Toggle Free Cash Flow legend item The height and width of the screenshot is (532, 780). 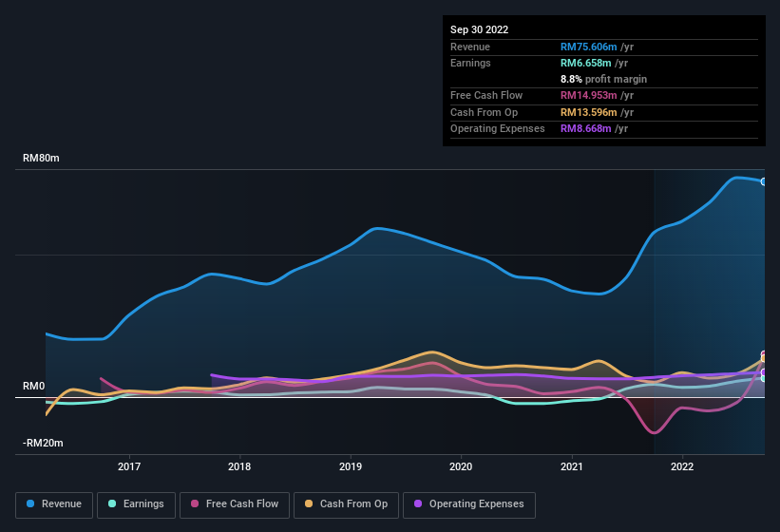[236, 503]
